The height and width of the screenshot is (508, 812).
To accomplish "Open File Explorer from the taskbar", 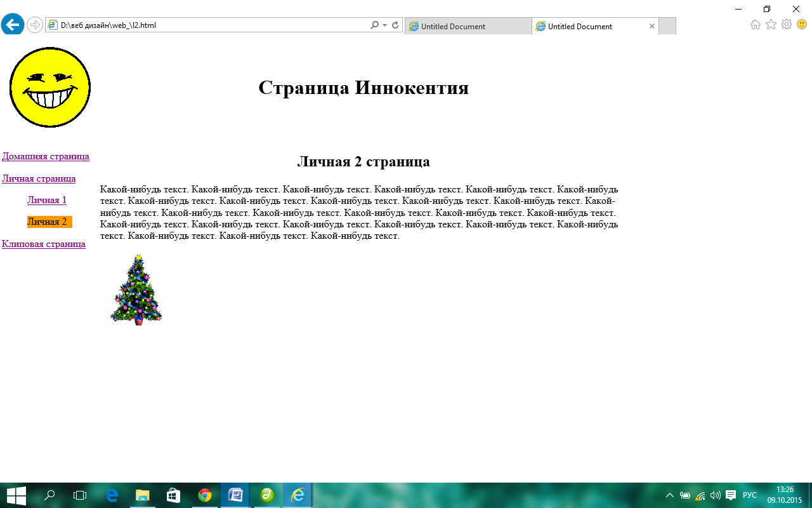I will point(142,495).
